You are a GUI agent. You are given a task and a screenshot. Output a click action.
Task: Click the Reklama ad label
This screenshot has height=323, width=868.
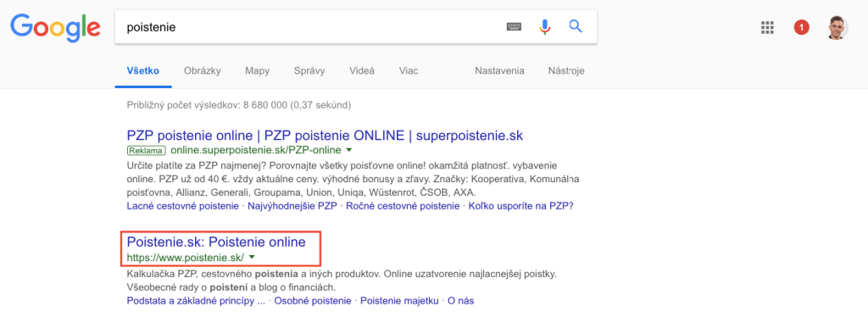146,150
